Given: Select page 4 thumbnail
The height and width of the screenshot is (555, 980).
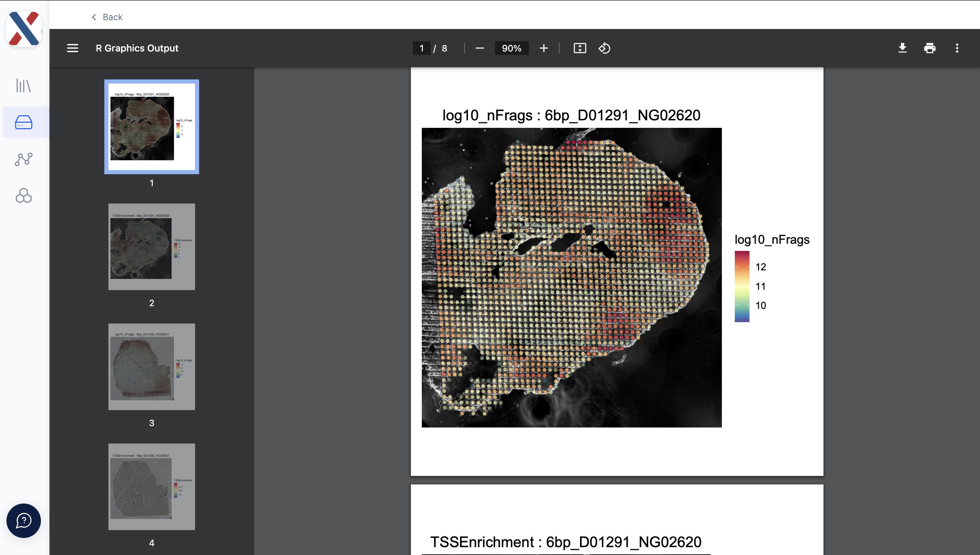Looking at the screenshot, I should click(152, 487).
